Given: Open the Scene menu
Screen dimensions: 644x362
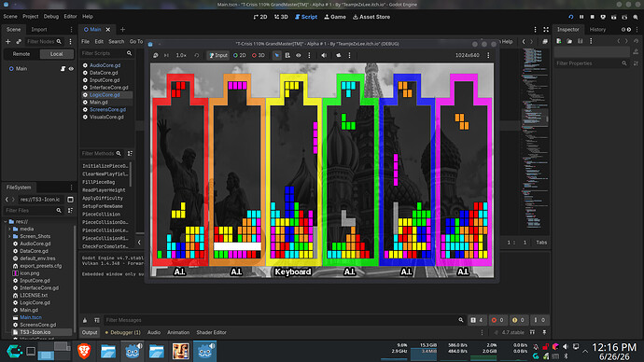Looking at the screenshot, I should click(x=10, y=17).
